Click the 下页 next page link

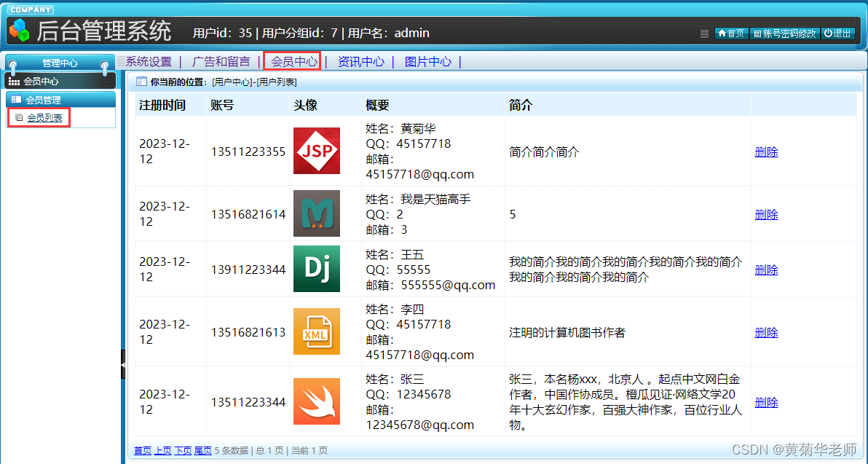pos(183,451)
